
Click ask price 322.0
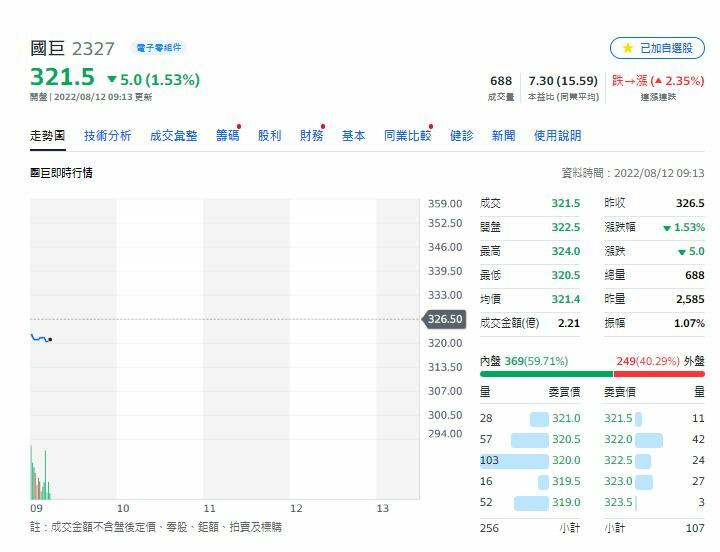pos(618,439)
